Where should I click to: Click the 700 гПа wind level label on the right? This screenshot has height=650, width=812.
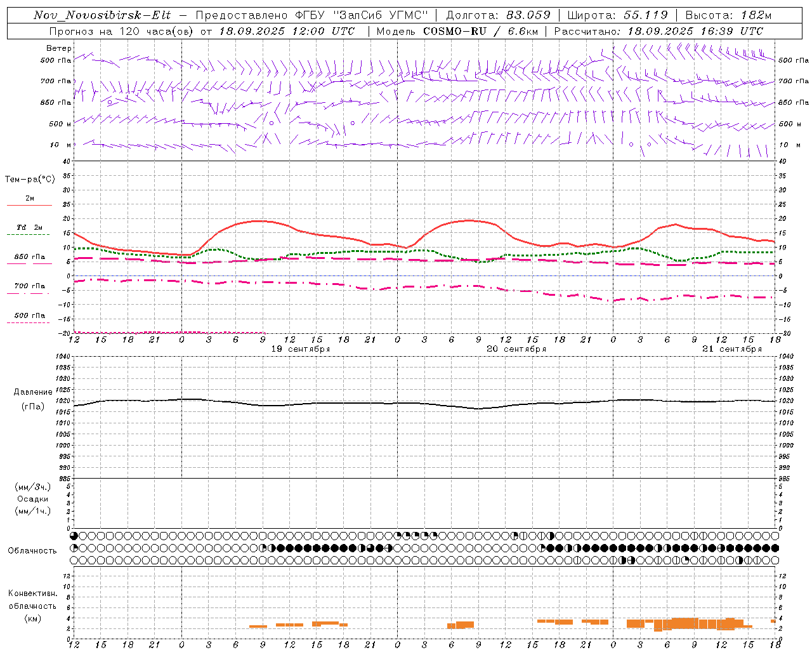coord(794,81)
